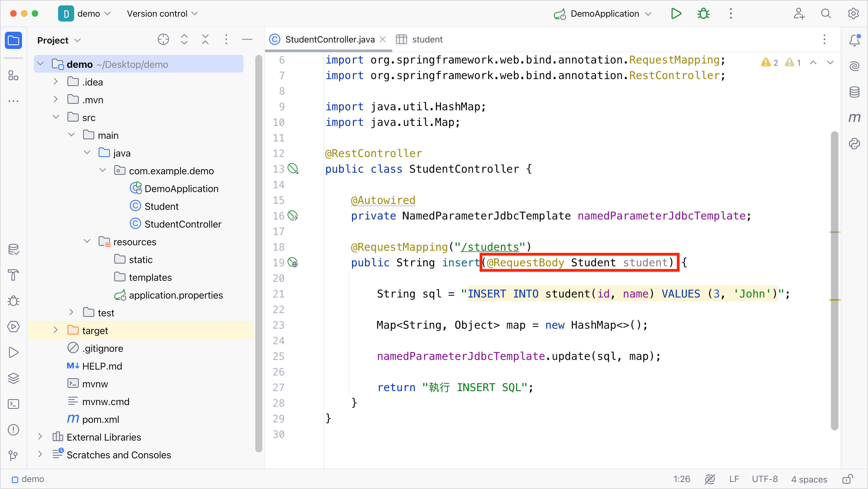Open Notifications bell icon
This screenshot has width=868, height=489.
854,40
